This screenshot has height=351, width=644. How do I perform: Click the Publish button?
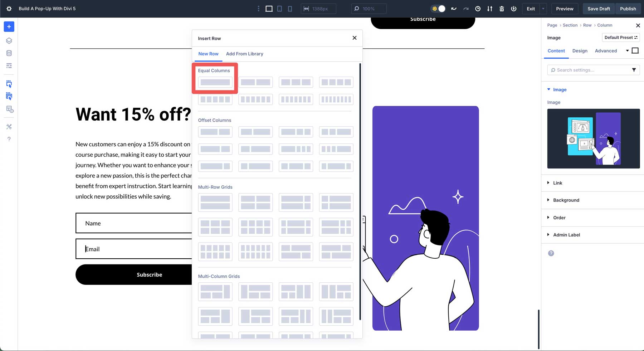click(628, 8)
